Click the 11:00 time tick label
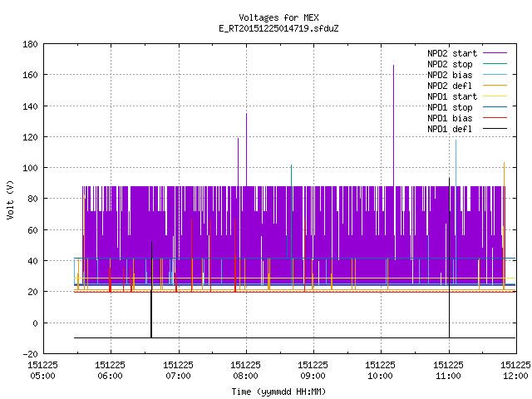Screen dimensions: 532x399 (x=448, y=371)
